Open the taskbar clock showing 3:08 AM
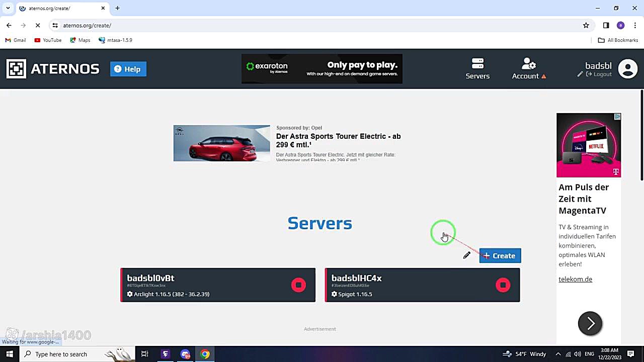The width and height of the screenshot is (644, 362). pos(609,354)
